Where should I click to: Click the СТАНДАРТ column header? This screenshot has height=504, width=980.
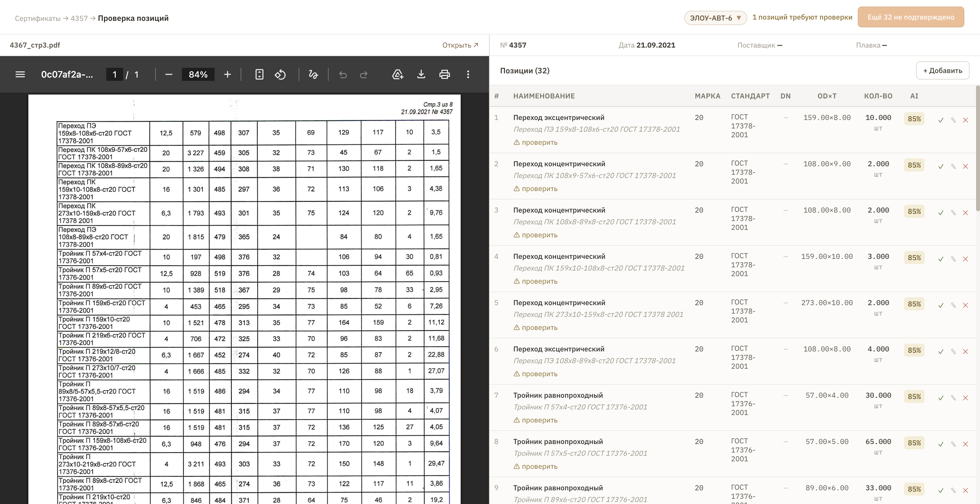[x=750, y=96]
